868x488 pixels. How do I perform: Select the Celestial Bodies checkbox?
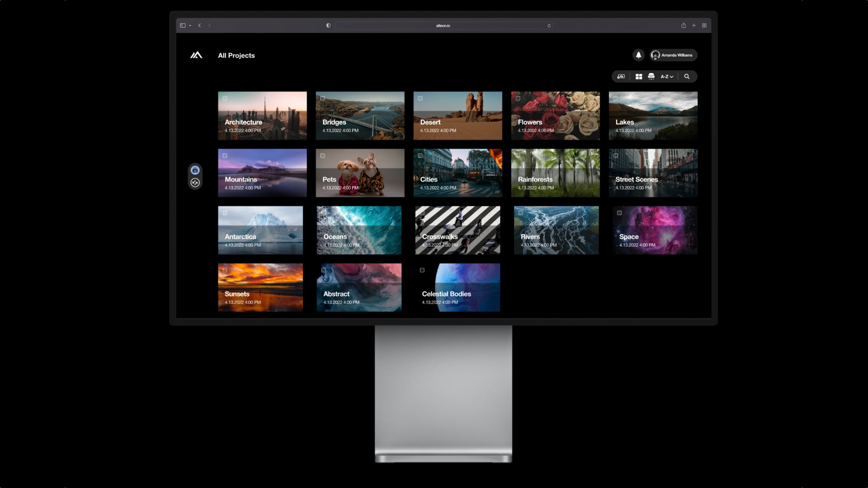click(x=422, y=270)
